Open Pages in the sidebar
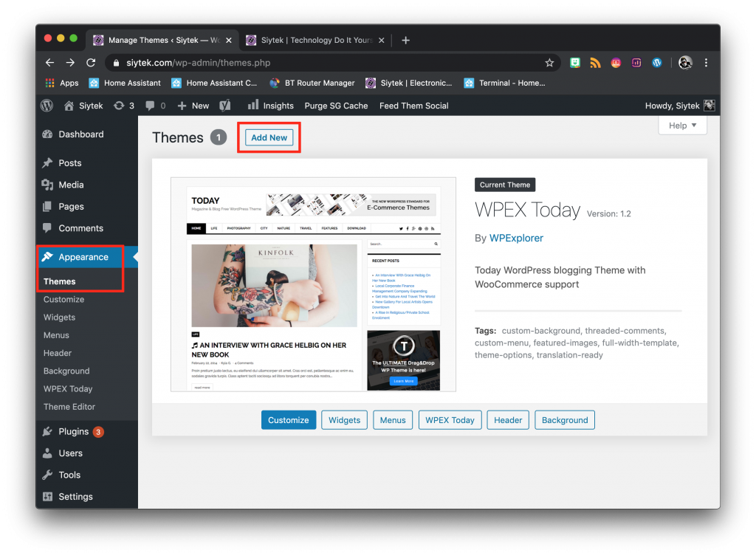 click(71, 207)
